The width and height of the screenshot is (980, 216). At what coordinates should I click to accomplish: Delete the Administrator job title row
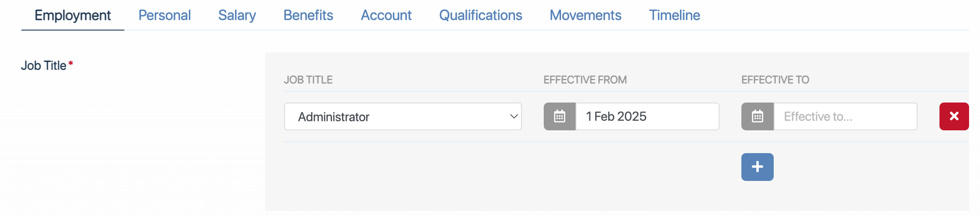(x=954, y=117)
